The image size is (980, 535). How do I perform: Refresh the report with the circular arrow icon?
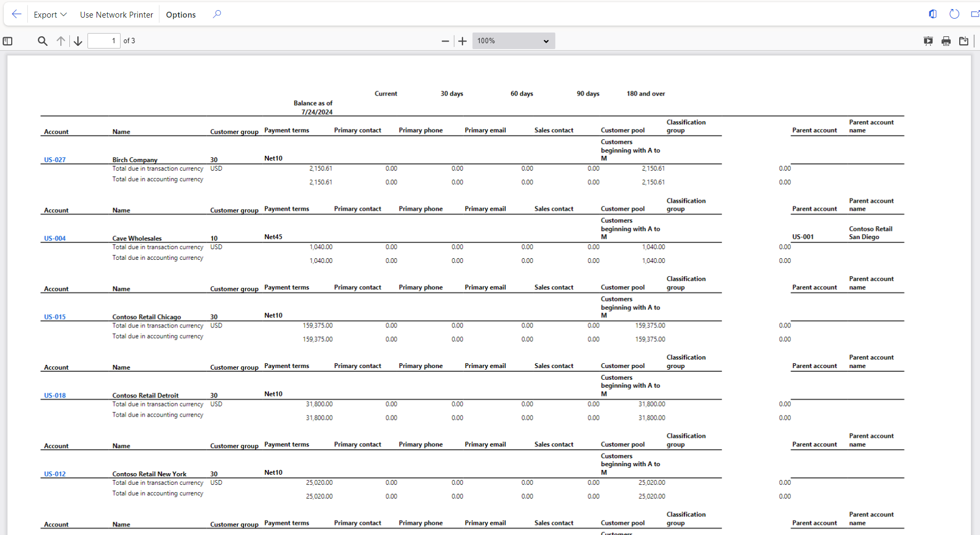coord(954,14)
